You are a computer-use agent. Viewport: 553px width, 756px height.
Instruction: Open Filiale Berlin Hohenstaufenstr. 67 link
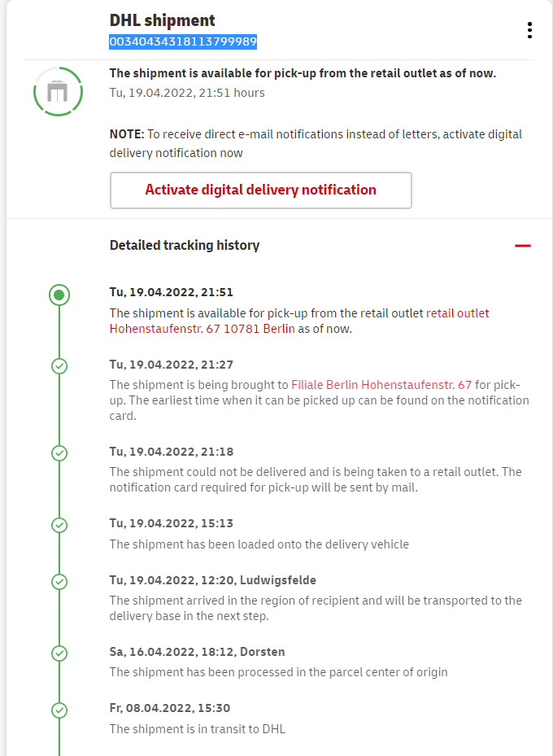pos(381,385)
